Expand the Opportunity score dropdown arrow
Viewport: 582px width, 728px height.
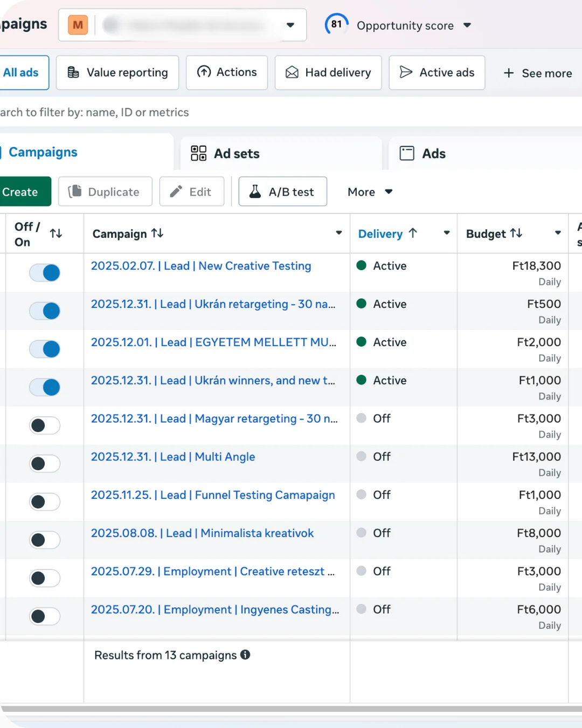click(467, 25)
